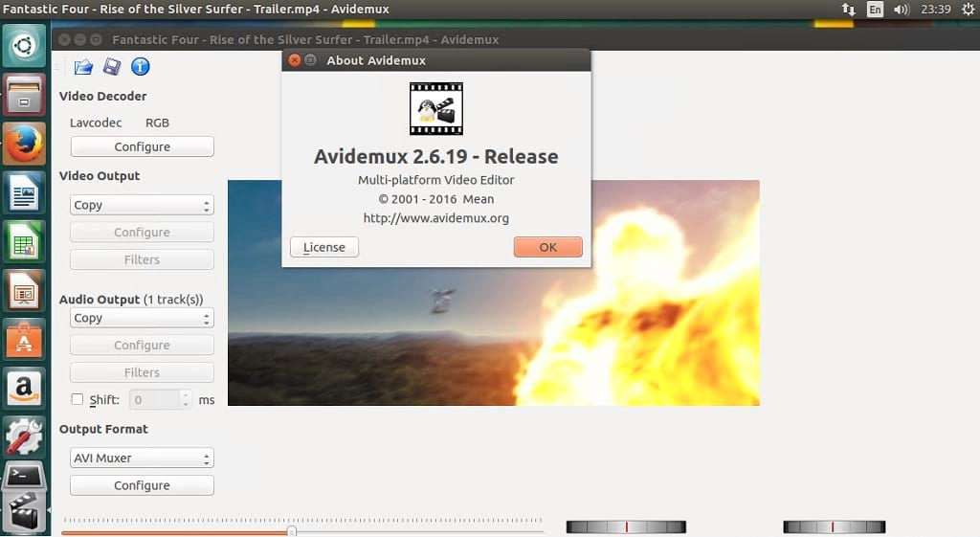The height and width of the screenshot is (537, 980).
Task: Open LibreOffice Writer from launcher
Action: (x=24, y=192)
